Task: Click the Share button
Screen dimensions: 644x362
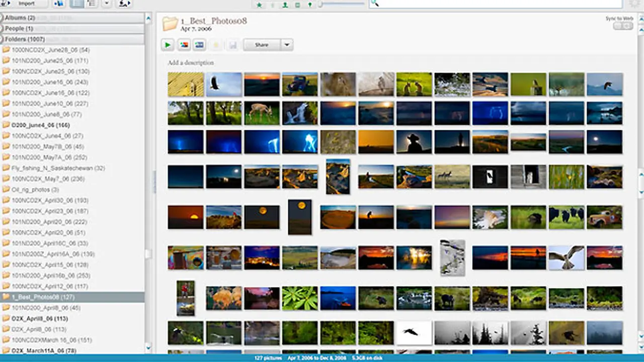Action: (262, 45)
